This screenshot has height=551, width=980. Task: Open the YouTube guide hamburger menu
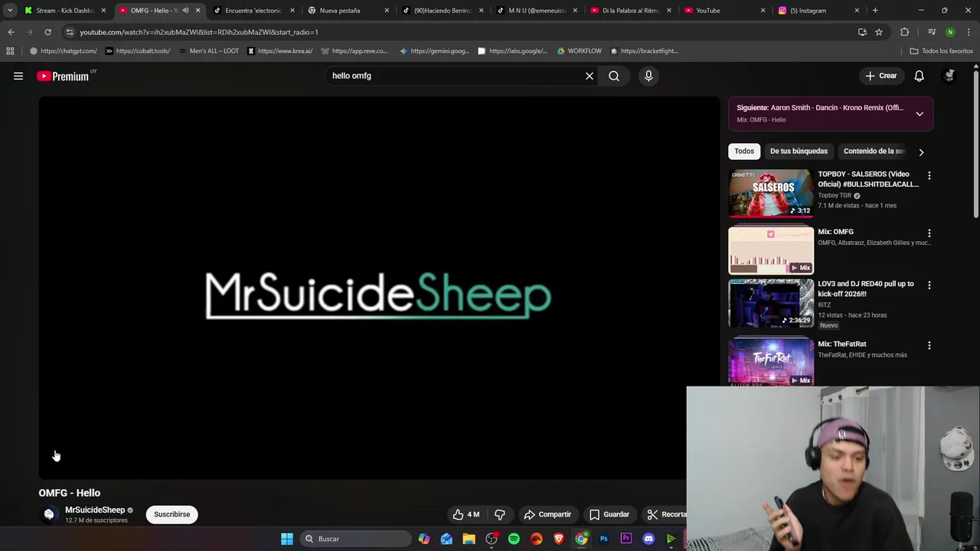click(18, 76)
